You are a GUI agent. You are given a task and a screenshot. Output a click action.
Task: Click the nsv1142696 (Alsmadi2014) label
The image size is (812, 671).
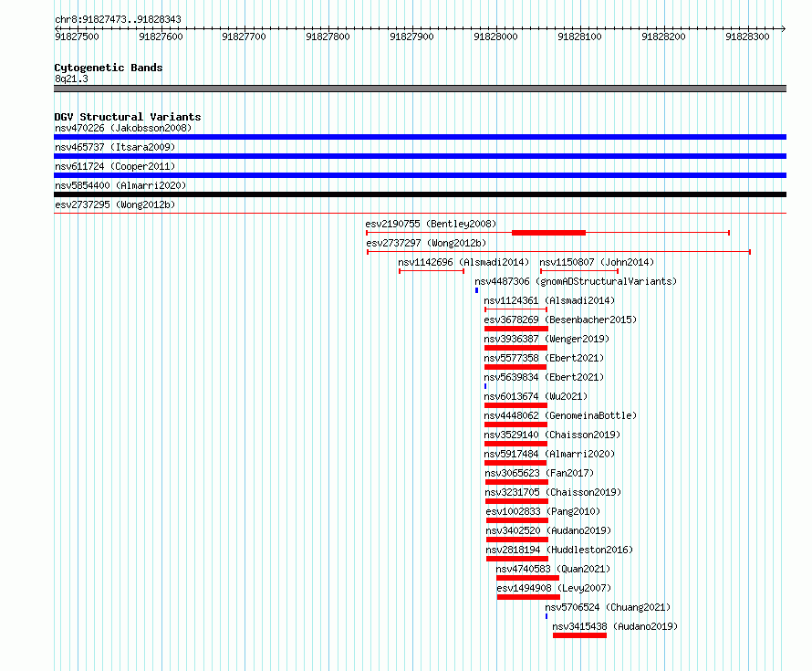(x=463, y=262)
